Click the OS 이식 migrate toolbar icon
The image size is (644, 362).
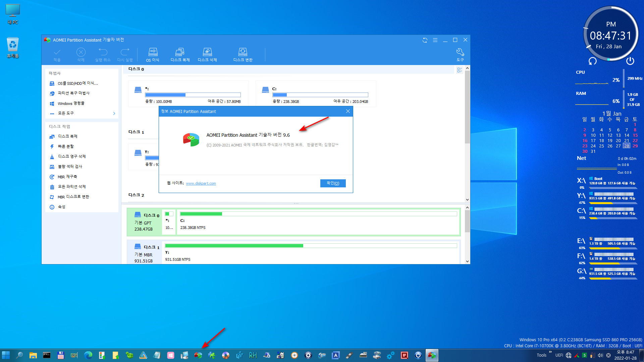pyautogui.click(x=153, y=55)
